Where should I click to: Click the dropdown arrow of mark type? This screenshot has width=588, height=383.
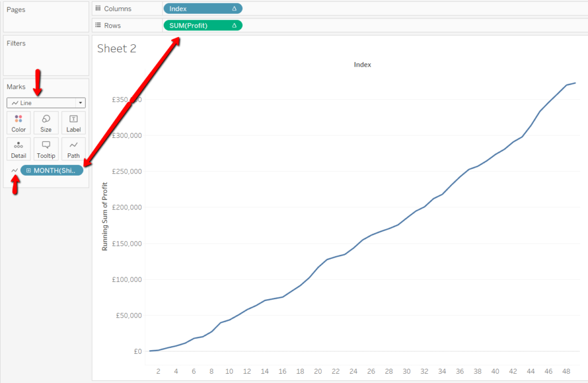pyautogui.click(x=80, y=103)
